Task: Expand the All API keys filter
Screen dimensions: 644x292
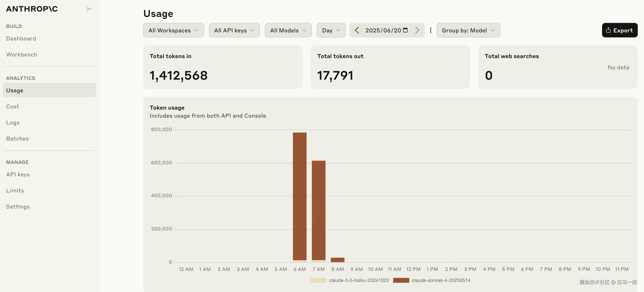Action: coord(234,30)
